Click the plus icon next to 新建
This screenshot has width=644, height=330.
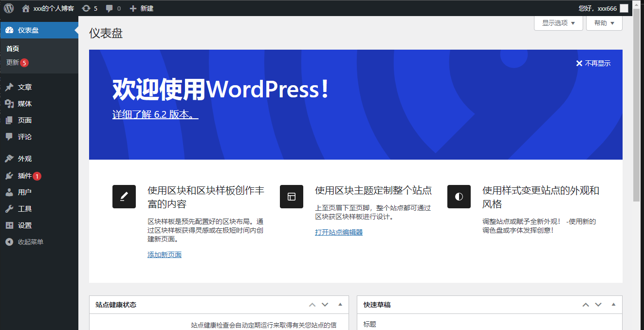(x=133, y=8)
